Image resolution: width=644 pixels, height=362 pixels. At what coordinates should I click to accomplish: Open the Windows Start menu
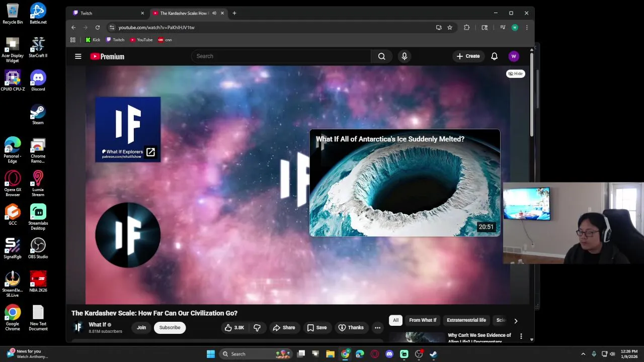tap(211, 354)
